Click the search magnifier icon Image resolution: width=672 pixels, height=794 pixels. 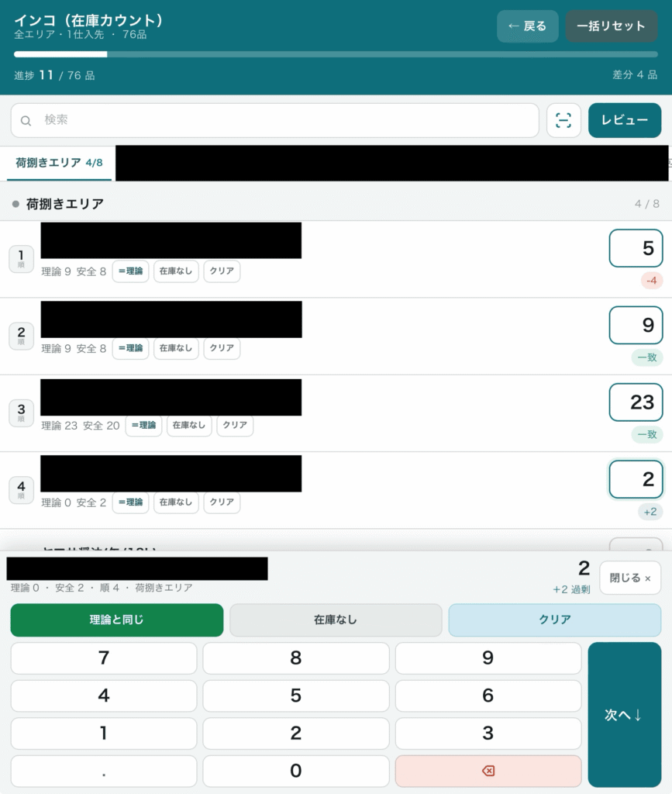tap(26, 120)
